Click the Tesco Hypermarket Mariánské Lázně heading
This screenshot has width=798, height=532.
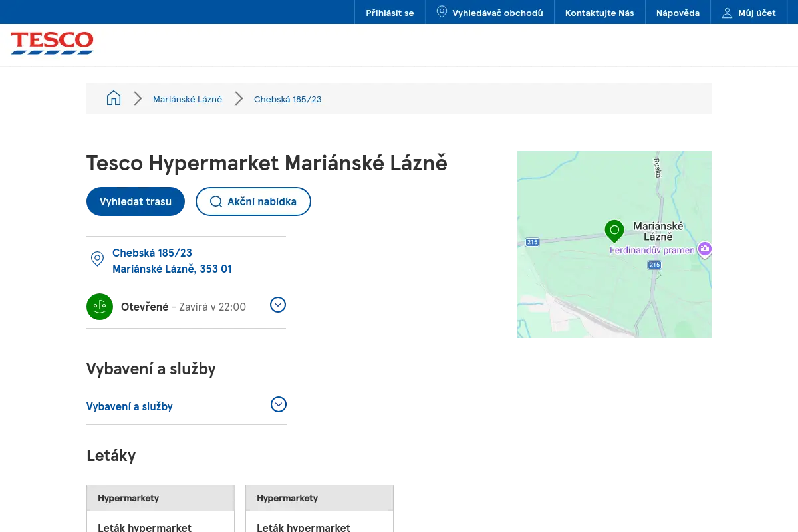pos(267,163)
